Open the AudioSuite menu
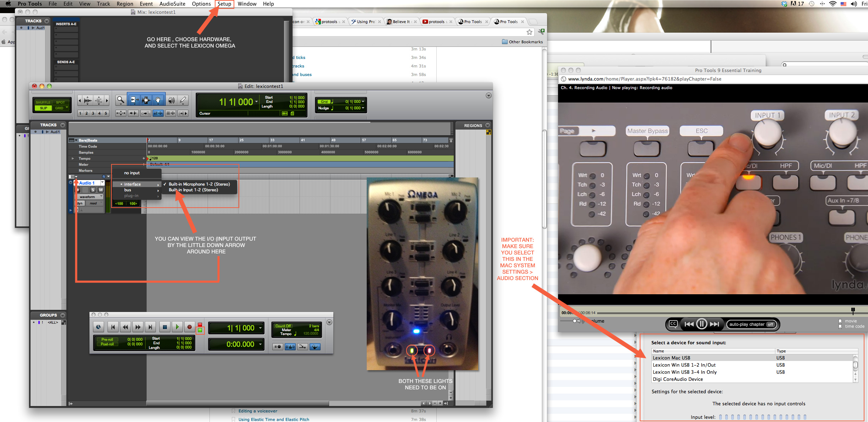This screenshot has height=422, width=868. (172, 4)
